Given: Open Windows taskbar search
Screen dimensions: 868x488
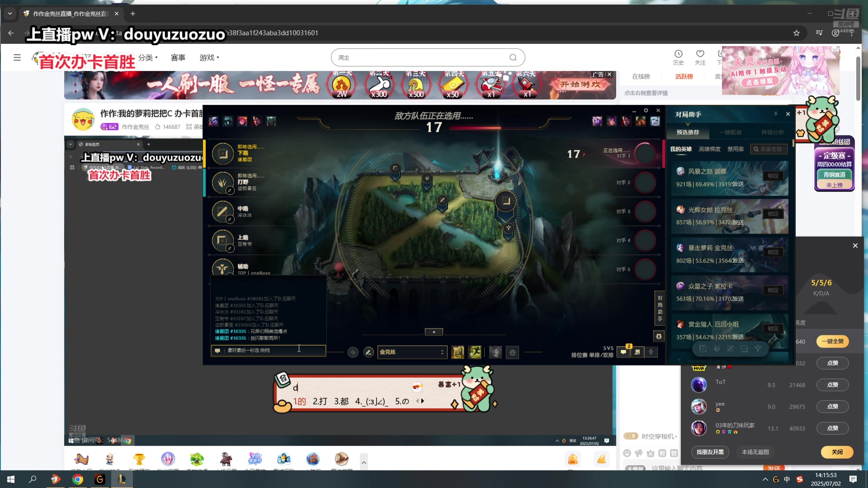Looking at the screenshot, I should (x=33, y=479).
